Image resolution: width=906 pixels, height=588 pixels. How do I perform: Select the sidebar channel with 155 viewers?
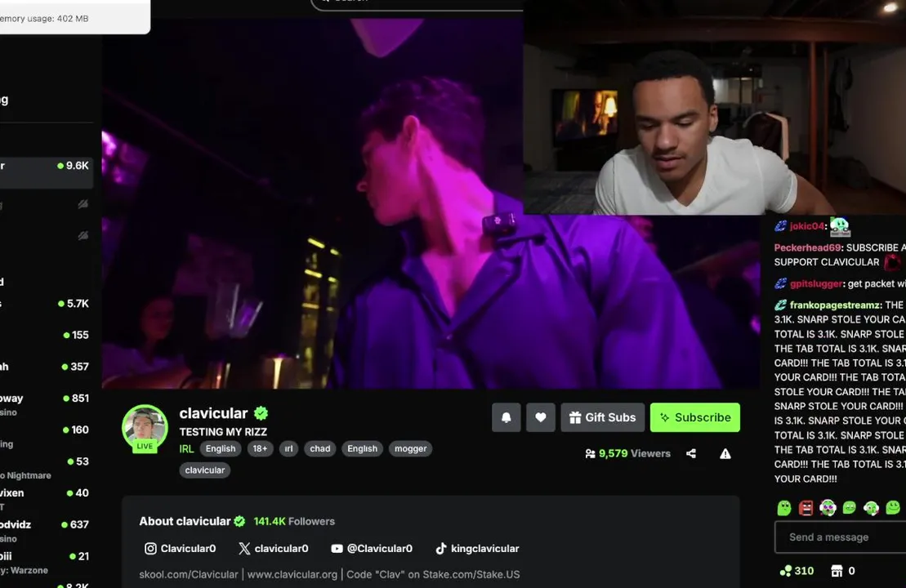[x=47, y=335]
